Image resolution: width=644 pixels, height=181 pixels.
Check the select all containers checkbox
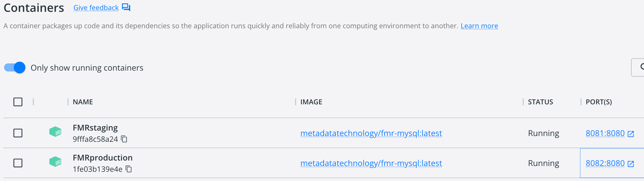[x=18, y=102]
